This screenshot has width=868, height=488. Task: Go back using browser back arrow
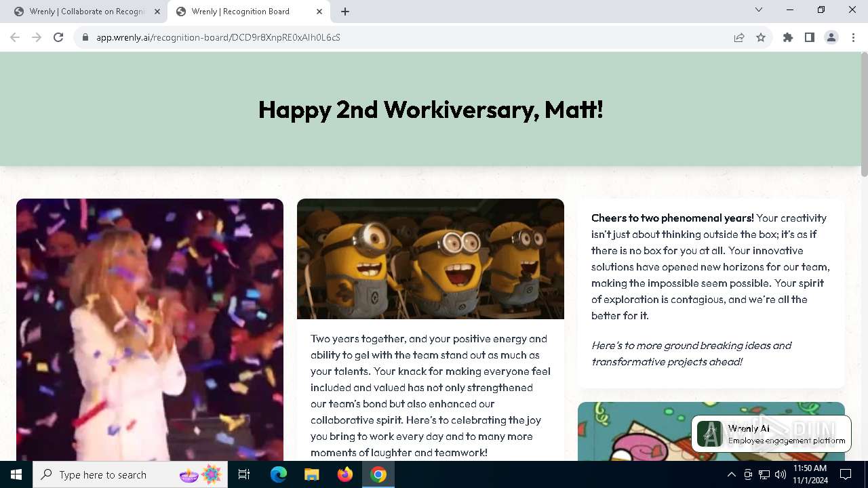coord(15,37)
